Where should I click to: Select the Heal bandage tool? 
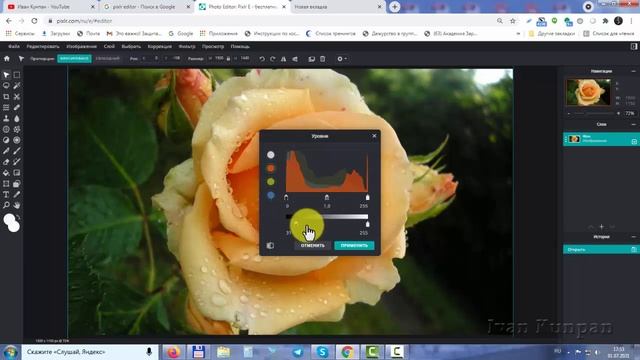tap(17, 107)
